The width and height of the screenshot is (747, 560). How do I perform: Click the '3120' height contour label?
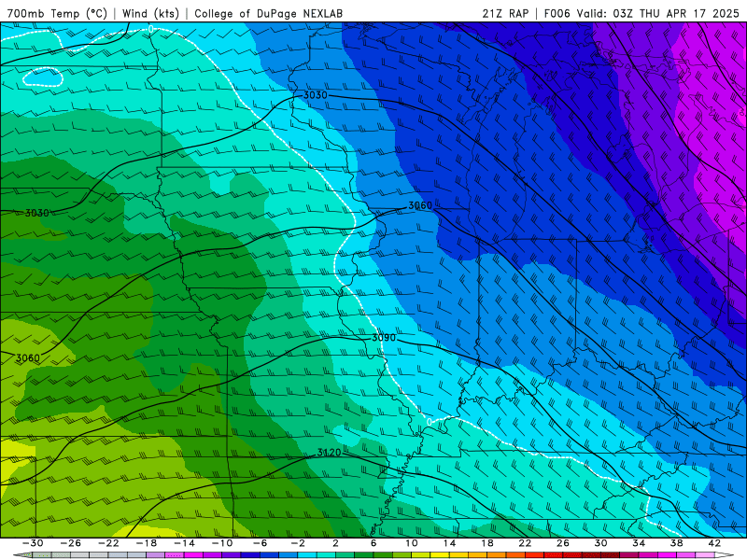(x=330, y=453)
